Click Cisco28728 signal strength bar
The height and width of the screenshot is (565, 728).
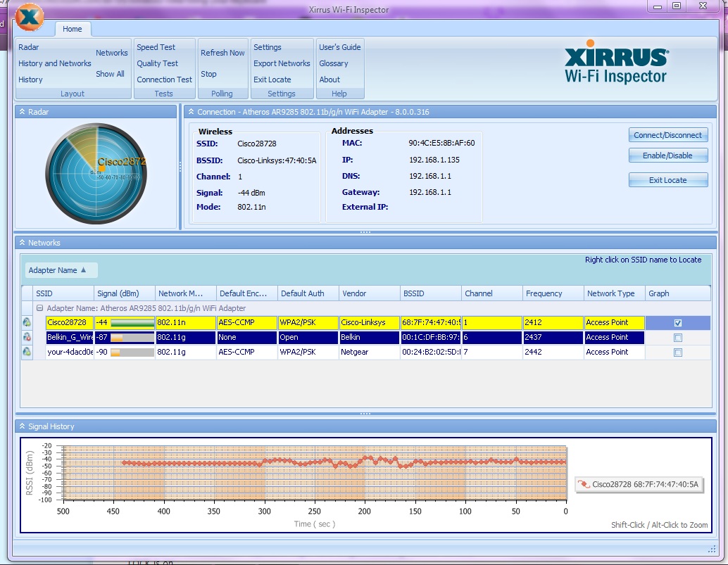(132, 322)
